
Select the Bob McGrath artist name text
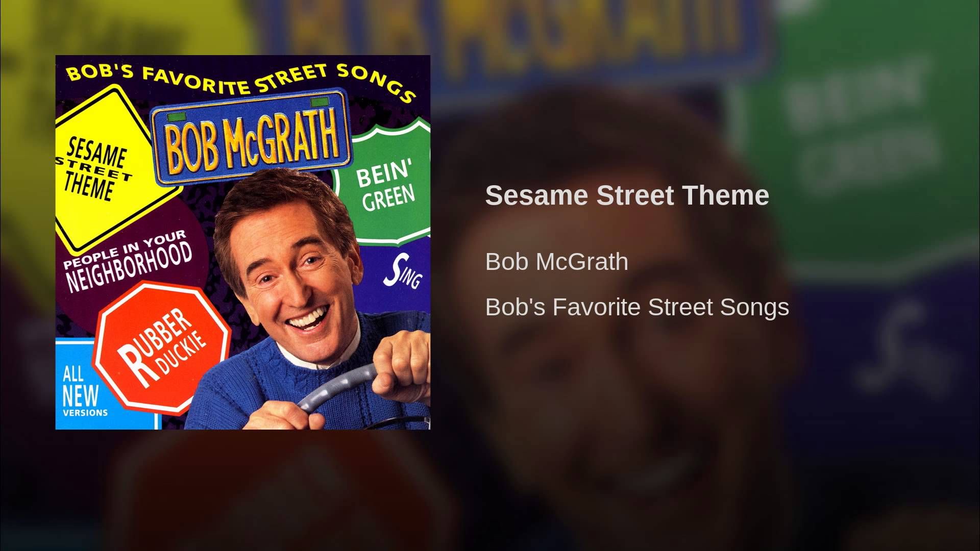tap(557, 262)
